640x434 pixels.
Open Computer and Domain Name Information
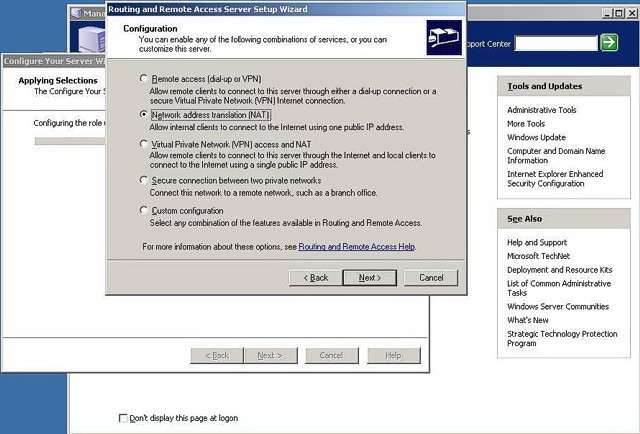coord(556,156)
